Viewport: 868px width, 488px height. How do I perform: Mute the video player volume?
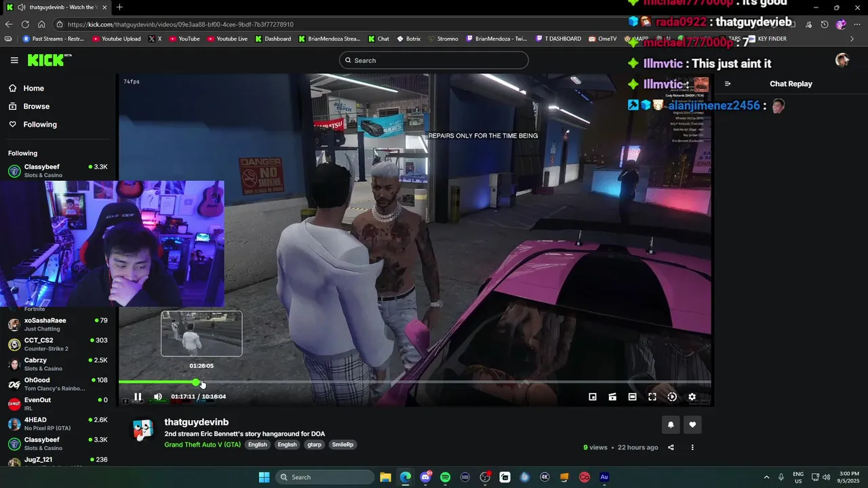[x=158, y=397]
